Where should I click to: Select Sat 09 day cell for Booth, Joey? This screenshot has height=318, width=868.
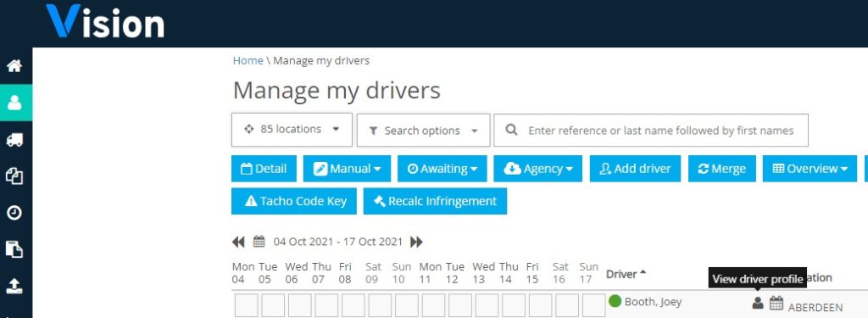pos(380,305)
